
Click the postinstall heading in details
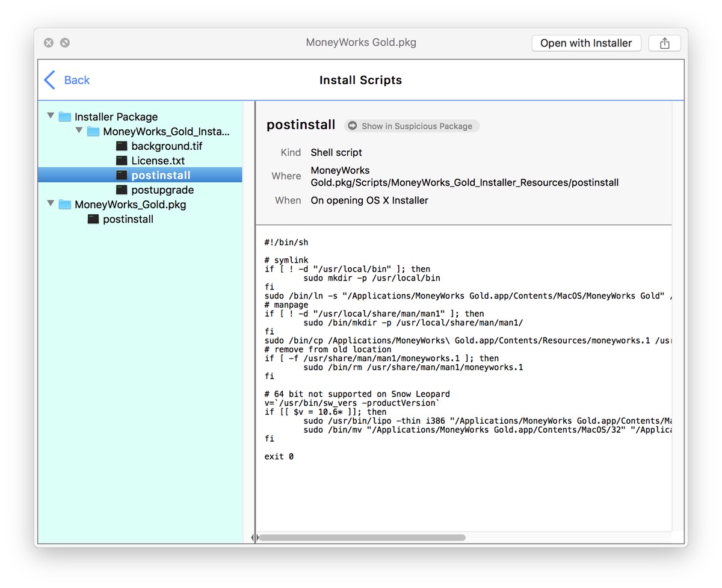pyautogui.click(x=301, y=125)
